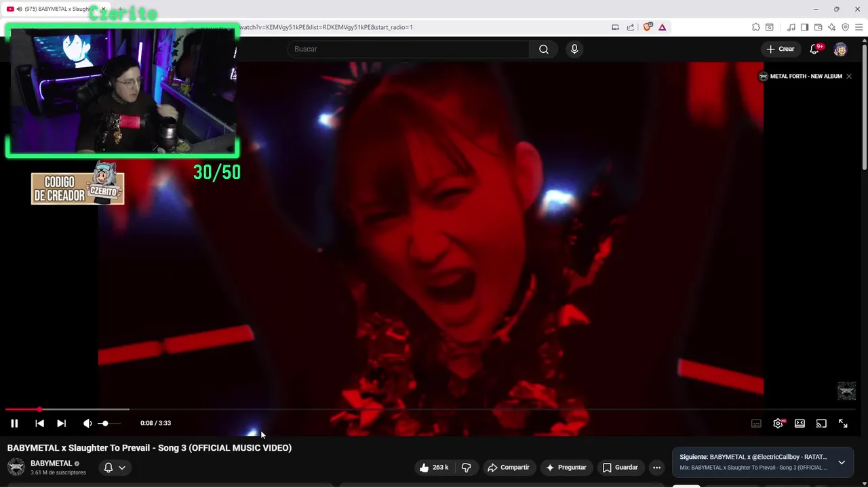Save video with Guardar button
The height and width of the screenshot is (488, 868).
click(x=620, y=467)
